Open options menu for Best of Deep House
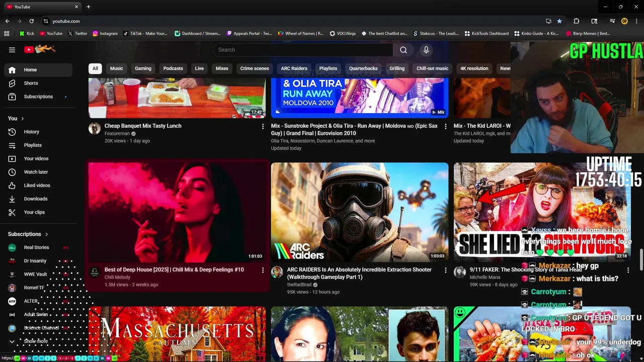Screen dimensions: 644x362 coord(263,270)
